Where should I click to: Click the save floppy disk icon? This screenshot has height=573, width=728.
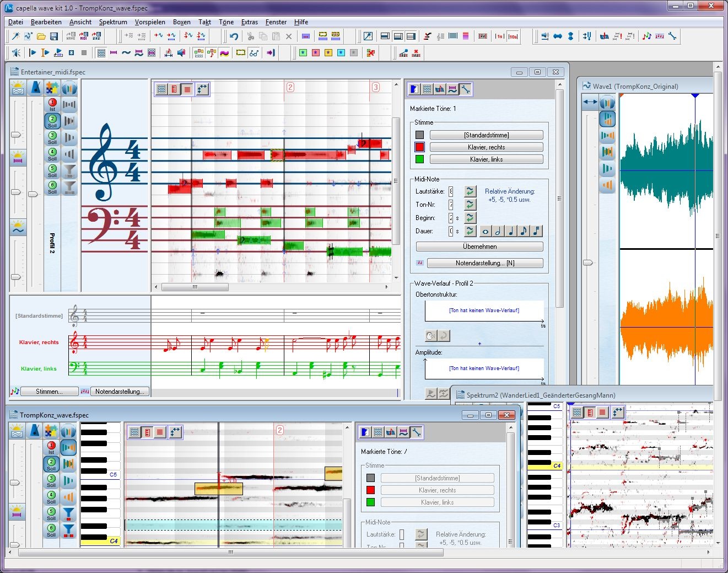click(x=54, y=36)
